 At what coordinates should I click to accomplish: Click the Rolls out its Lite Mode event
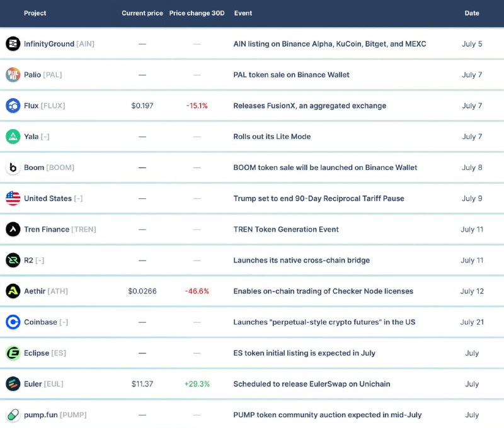(x=272, y=137)
